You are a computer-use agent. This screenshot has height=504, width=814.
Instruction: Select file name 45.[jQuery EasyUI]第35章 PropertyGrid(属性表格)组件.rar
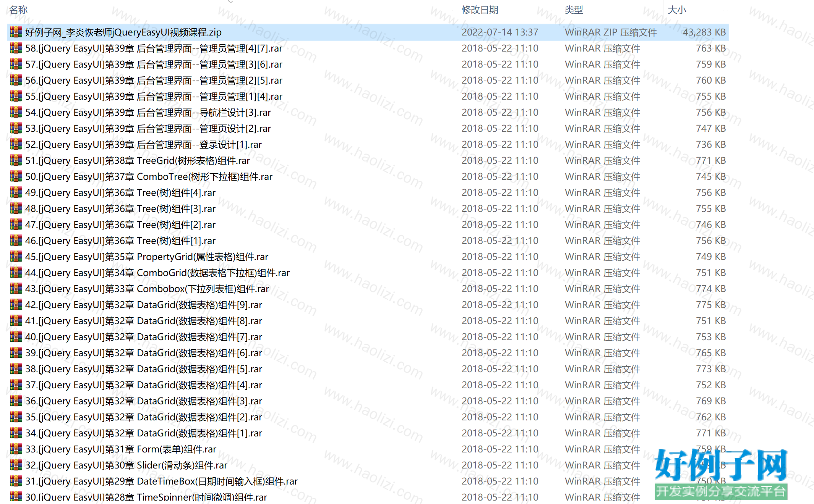(147, 257)
